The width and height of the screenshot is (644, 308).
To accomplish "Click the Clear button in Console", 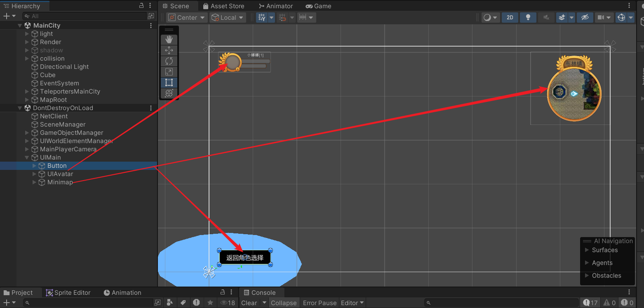I will coord(249,303).
